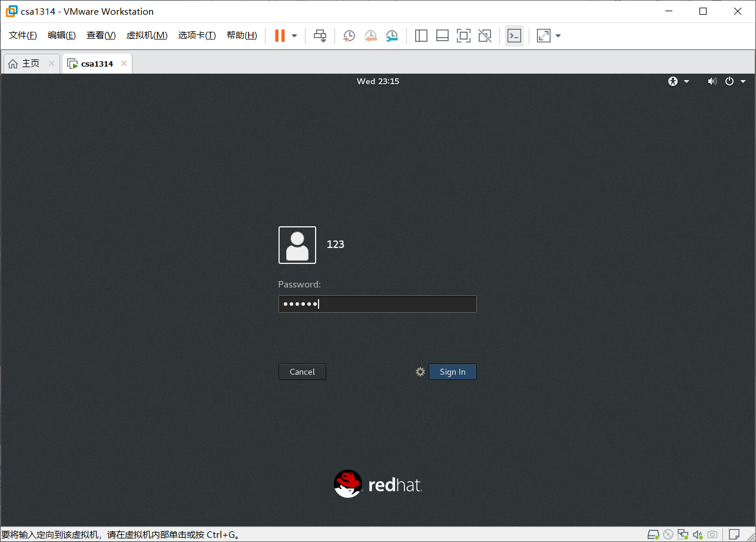This screenshot has width=756, height=542.
Task: Minimize the VMware Workstation window
Action: [668, 11]
